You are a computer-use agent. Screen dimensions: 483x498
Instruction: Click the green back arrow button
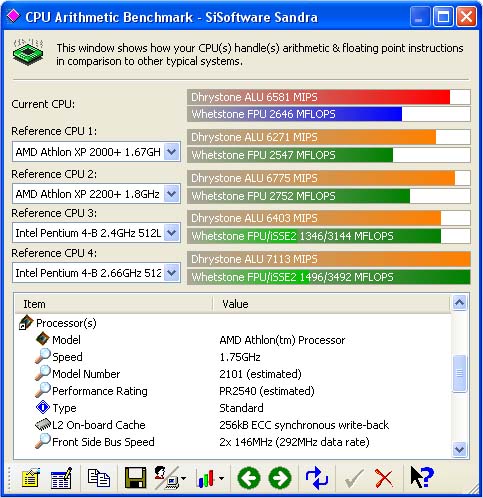coord(249,478)
